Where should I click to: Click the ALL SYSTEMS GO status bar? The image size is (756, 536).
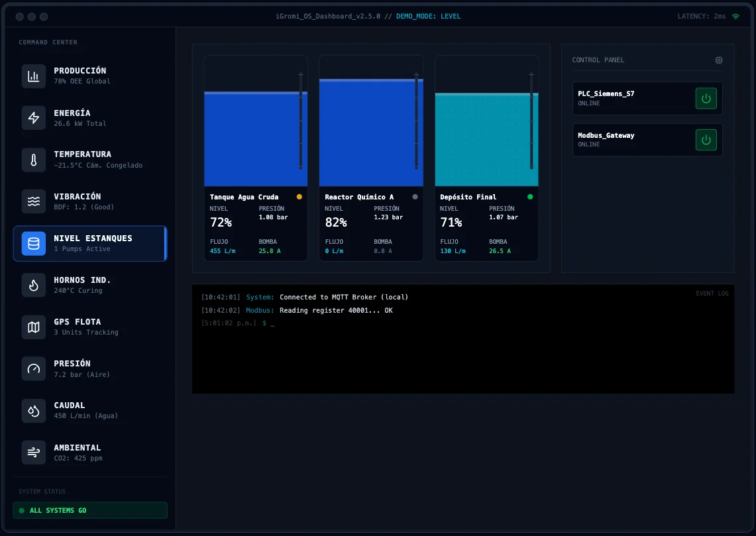click(x=90, y=510)
